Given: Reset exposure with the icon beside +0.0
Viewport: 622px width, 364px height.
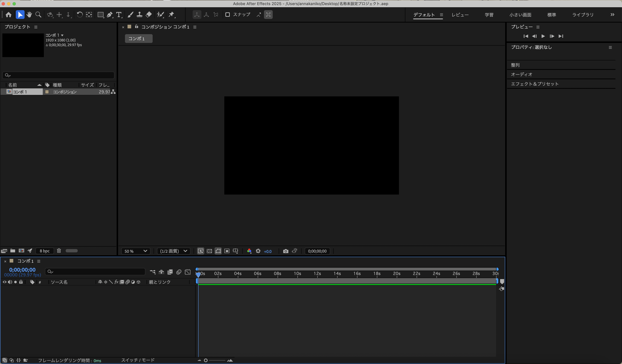Looking at the screenshot, I should (x=258, y=251).
